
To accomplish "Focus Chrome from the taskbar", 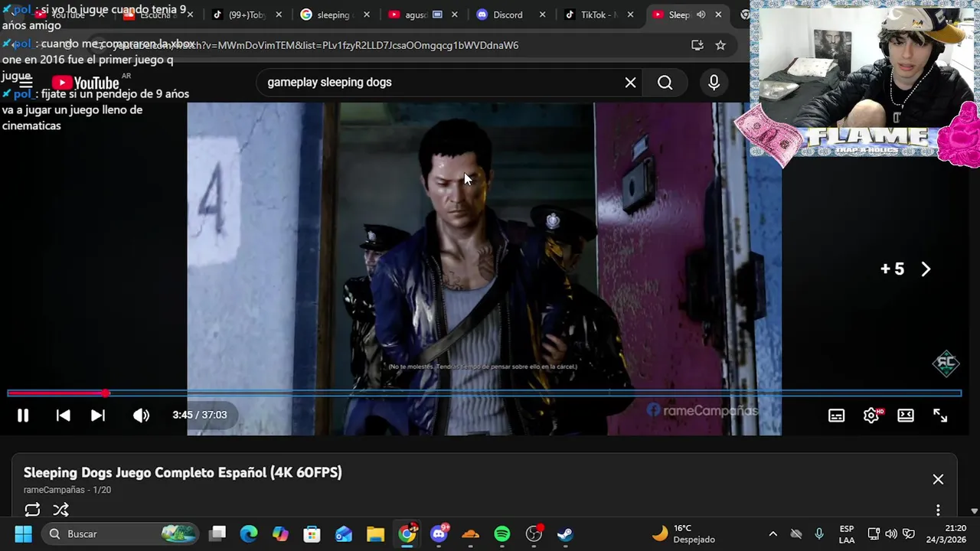I will coord(408,533).
